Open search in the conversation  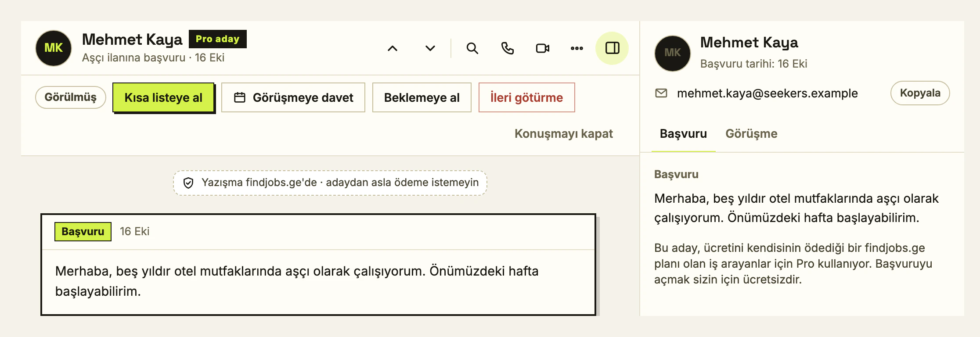[x=472, y=48]
